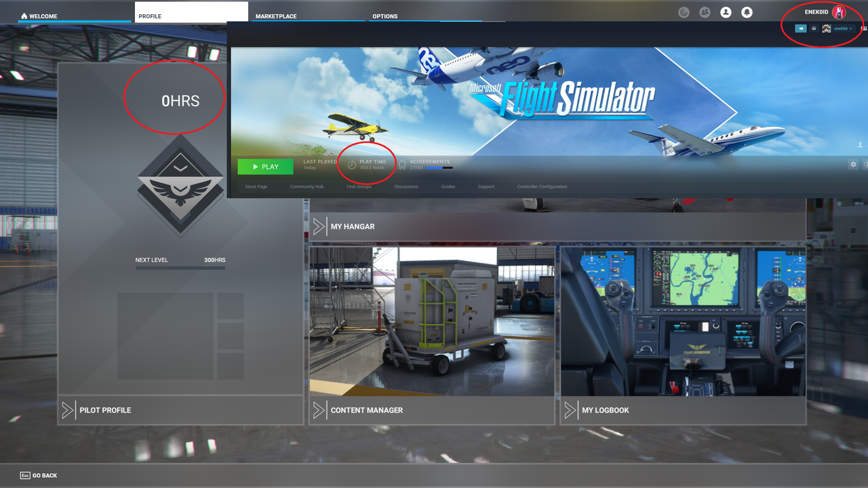This screenshot has height=488, width=868.
Task: Open the friends icon in the top bar
Action: coord(705,12)
